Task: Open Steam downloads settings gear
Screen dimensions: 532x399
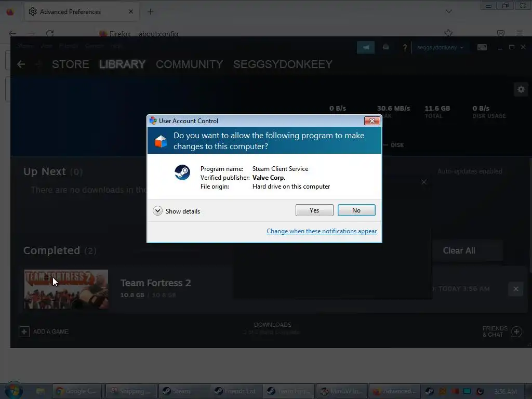Action: pos(521,89)
